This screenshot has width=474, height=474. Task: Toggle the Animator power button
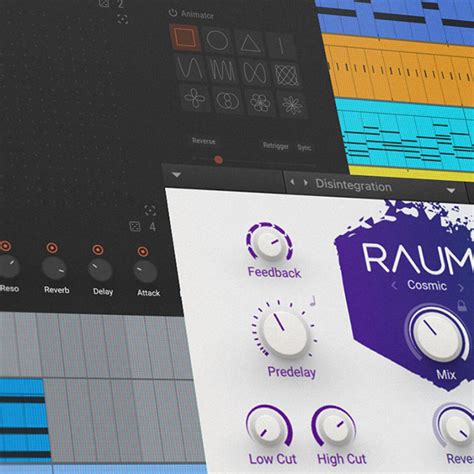pos(172,13)
